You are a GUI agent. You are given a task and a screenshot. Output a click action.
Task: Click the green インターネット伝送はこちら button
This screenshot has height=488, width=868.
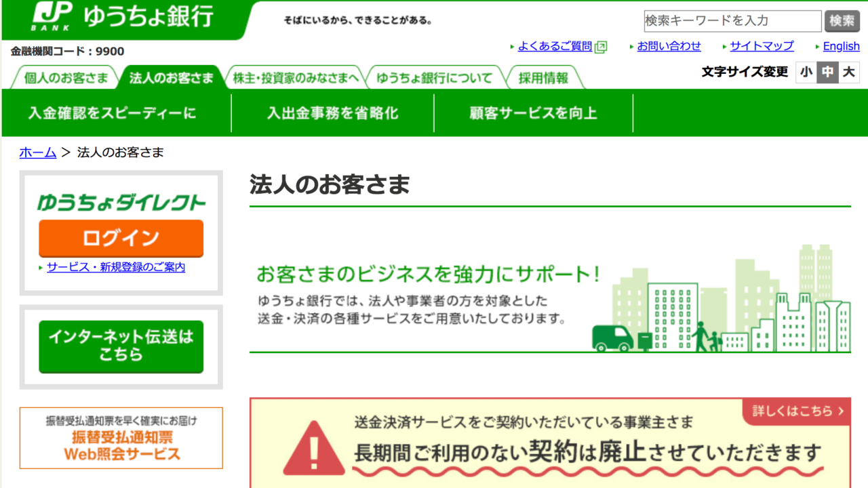tap(121, 346)
